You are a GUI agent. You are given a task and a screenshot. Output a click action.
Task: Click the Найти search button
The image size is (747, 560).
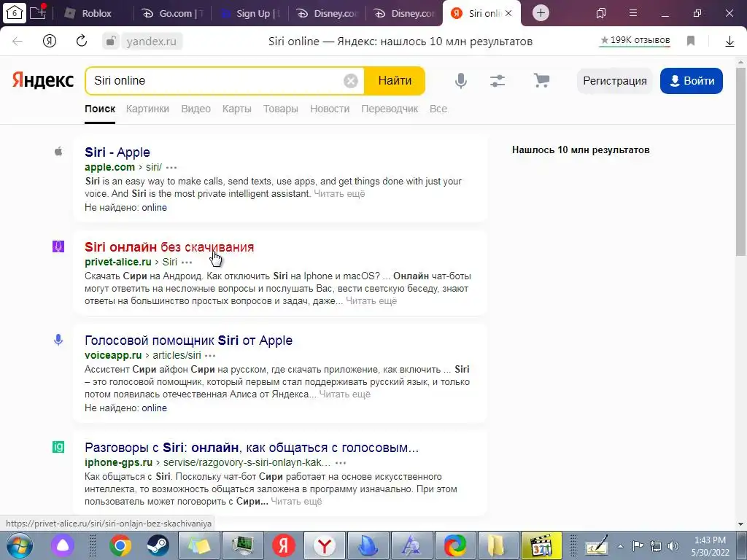(x=395, y=80)
